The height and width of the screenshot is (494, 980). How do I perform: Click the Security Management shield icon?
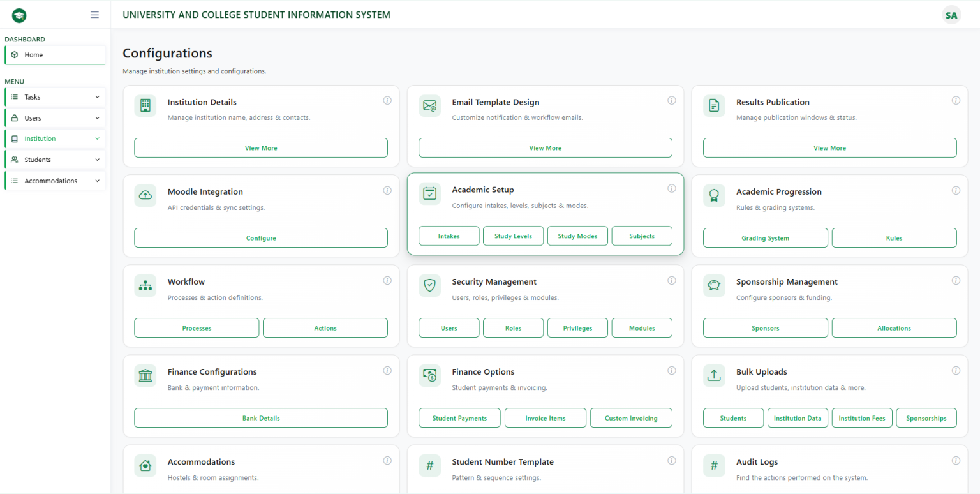pos(429,286)
